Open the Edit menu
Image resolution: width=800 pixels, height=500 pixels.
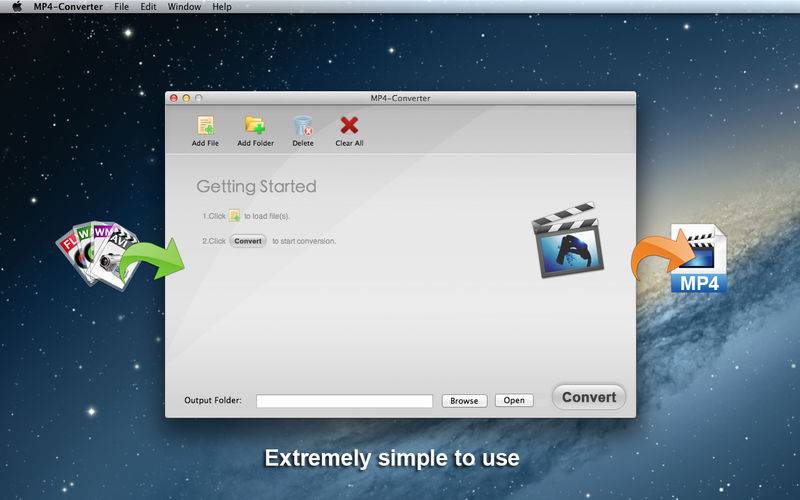tap(148, 7)
